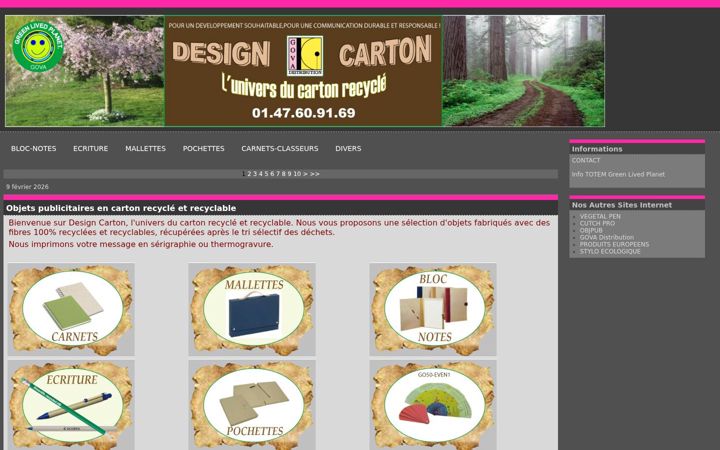Visit the PRODUITS EUROPEENS site link
The height and width of the screenshot is (450, 720).
coord(614,244)
